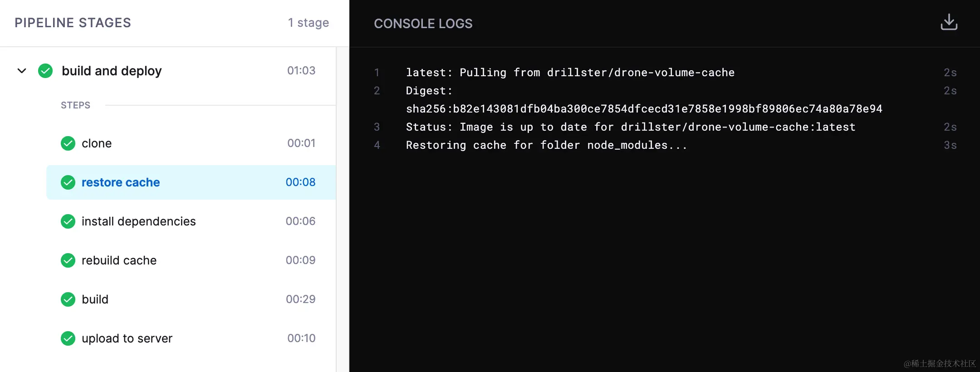Viewport: 980px width, 372px height.
Task: Click the restore cache green check icon
Action: 68,182
